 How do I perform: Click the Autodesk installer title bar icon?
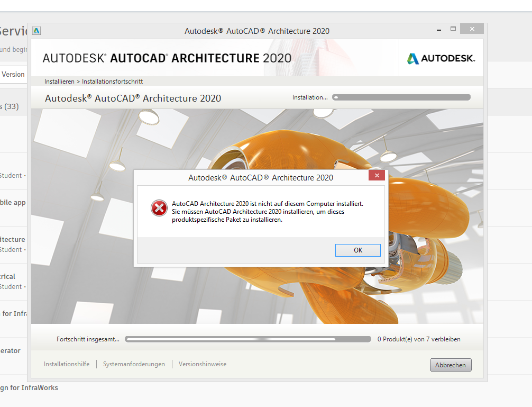pyautogui.click(x=36, y=31)
